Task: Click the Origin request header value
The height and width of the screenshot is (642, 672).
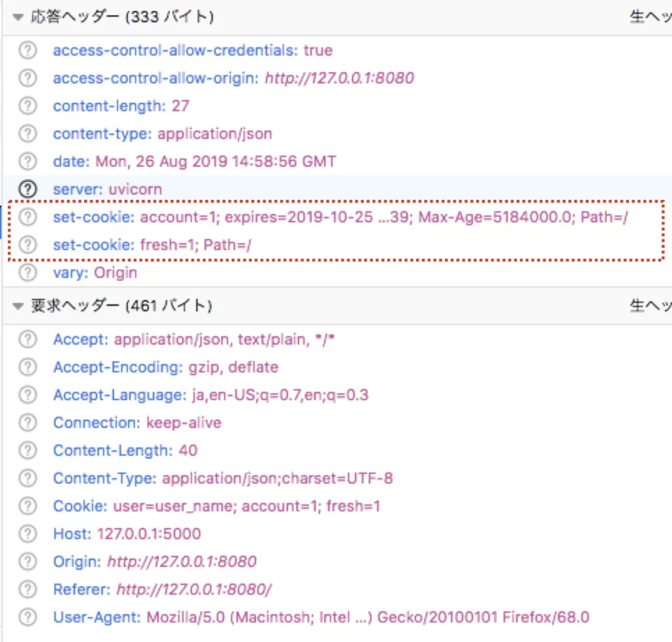Action: tap(181, 562)
